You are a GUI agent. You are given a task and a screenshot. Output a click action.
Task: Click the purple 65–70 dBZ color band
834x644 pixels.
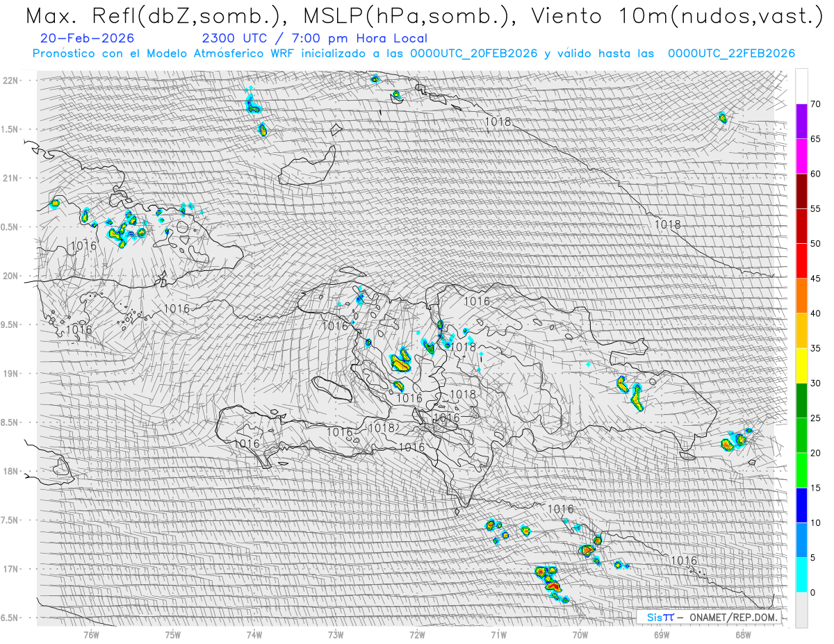801,122
